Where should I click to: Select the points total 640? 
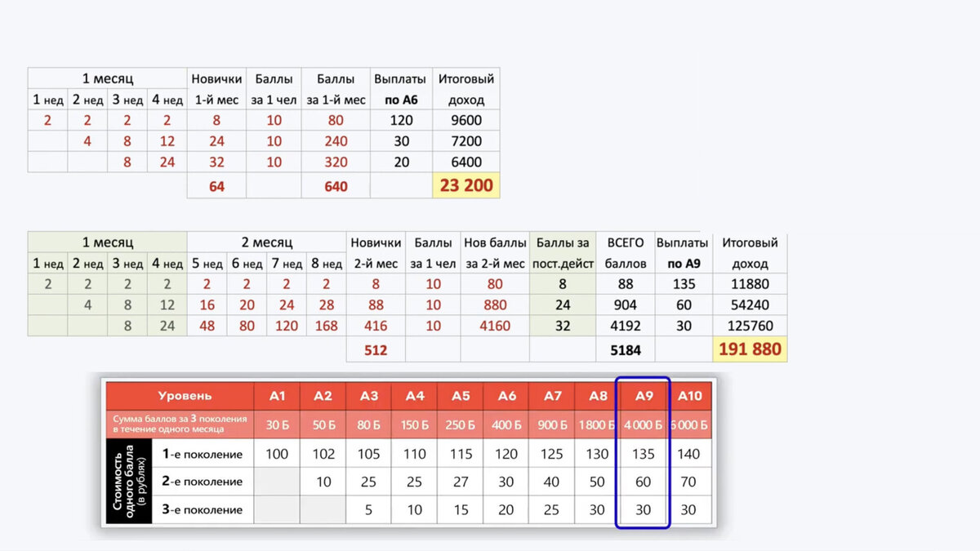[335, 186]
